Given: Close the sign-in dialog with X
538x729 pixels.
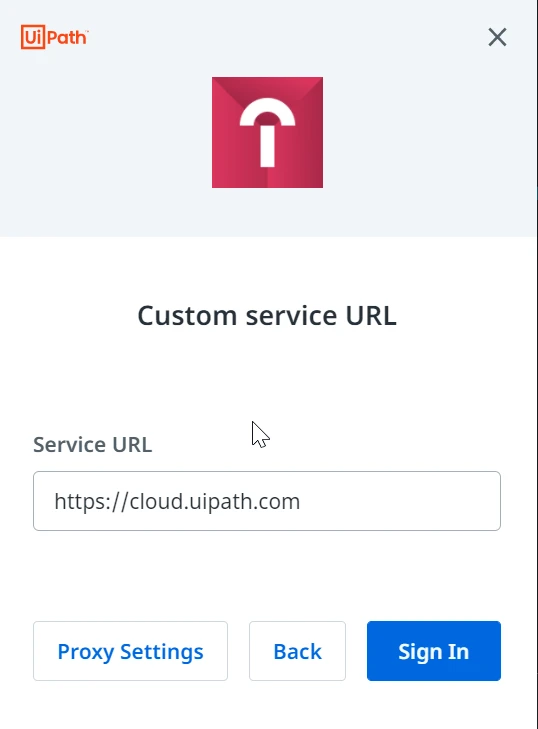Looking at the screenshot, I should click(497, 37).
